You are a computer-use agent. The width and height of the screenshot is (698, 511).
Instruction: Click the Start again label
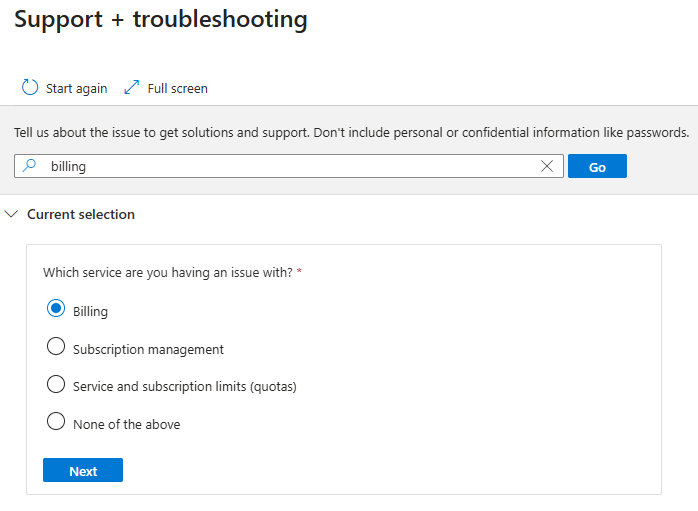(77, 89)
